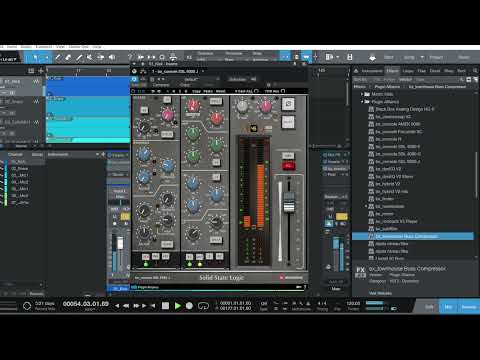Toggle the yellow Solo button on the small console channel
Viewport: 480px width, 360px height.
[x=125, y=217]
